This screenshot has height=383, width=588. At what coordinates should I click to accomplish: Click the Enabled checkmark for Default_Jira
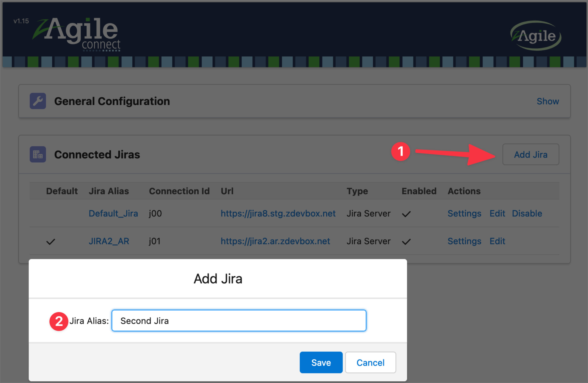point(406,214)
